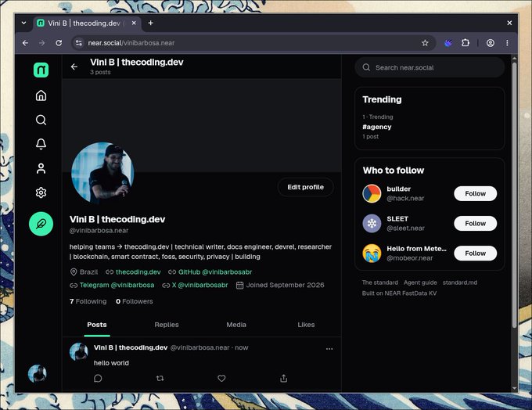The height and width of the screenshot is (410, 532).
Task: Go back using profile header arrow
Action: 74,67
